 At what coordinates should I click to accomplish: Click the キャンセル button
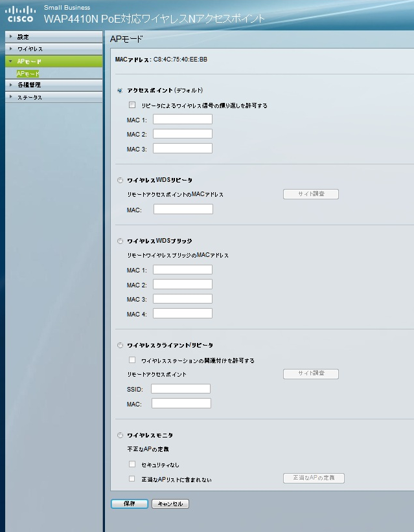point(170,504)
